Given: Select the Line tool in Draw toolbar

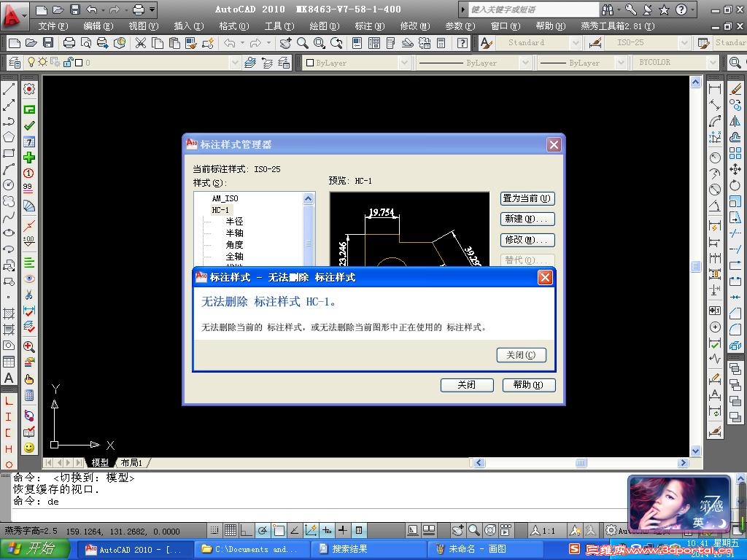Looking at the screenshot, I should [x=9, y=89].
